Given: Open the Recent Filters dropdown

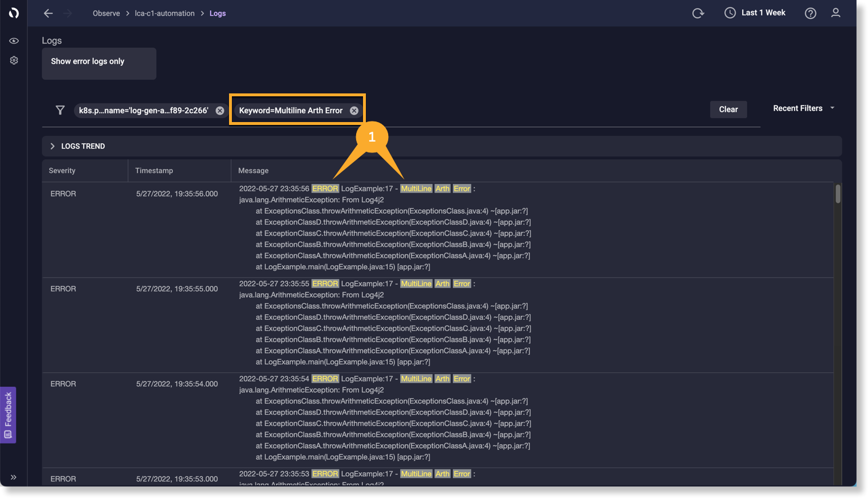Looking at the screenshot, I should click(804, 108).
